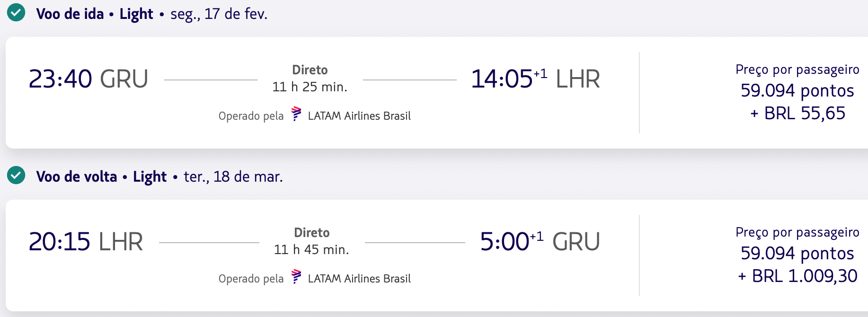
Task: Click the LHR airport code on return flight
Action: 121,241
